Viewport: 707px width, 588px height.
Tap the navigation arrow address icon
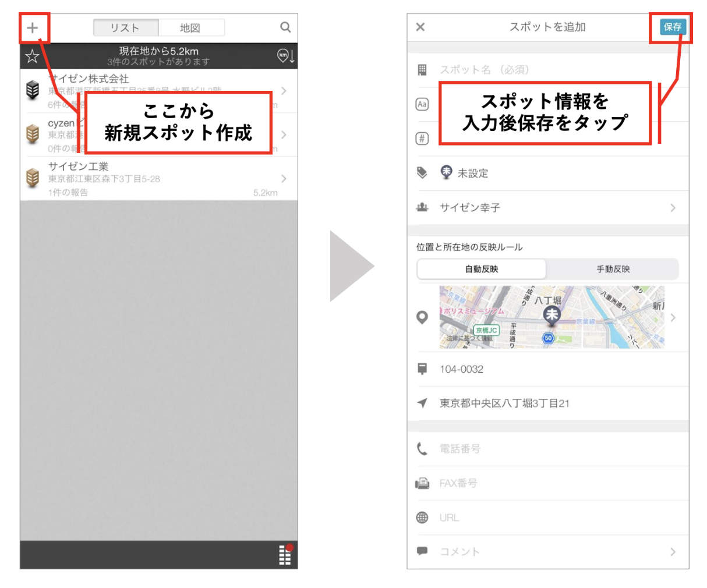pos(422,403)
